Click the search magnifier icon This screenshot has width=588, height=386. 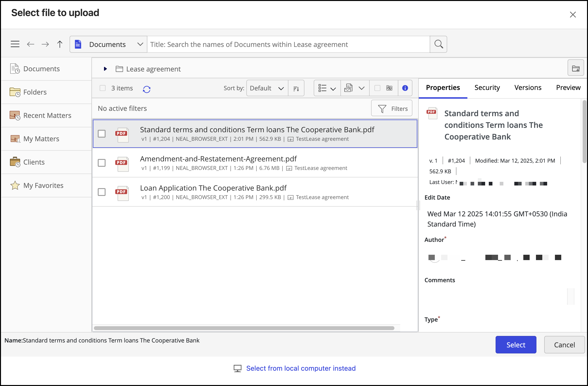pyautogui.click(x=438, y=44)
